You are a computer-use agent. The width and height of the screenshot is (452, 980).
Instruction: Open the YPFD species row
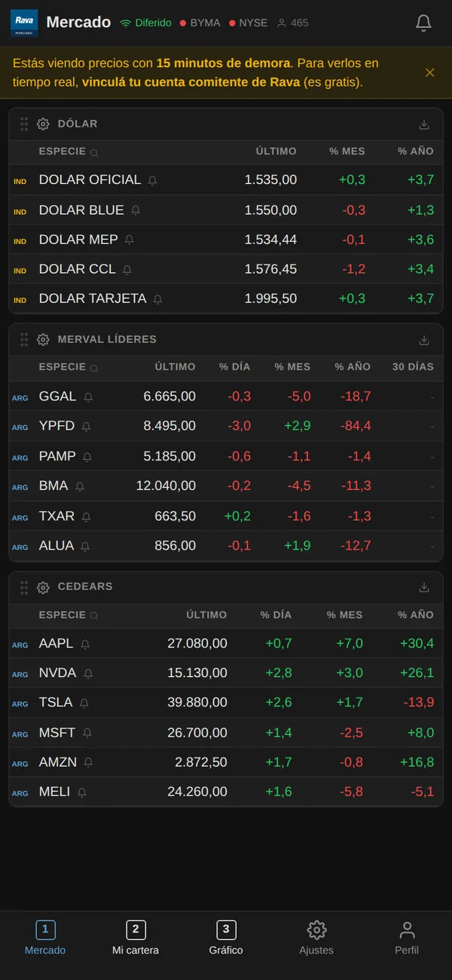(226, 427)
